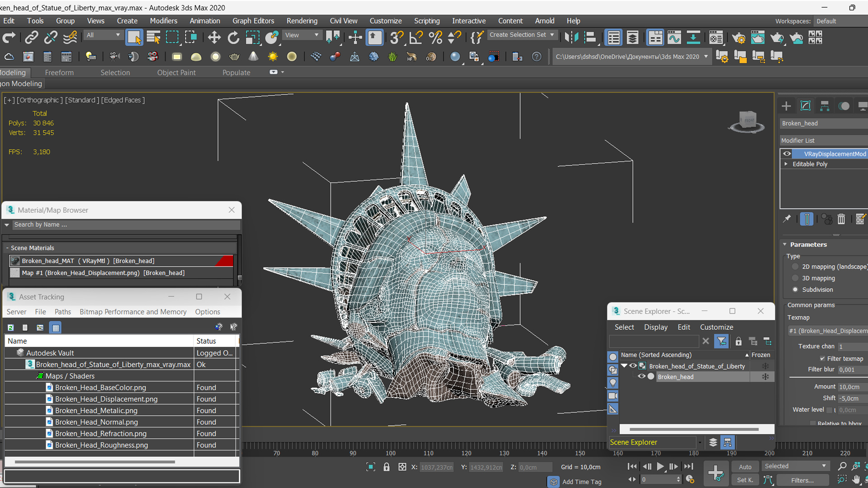Collapse the Parameters rollout
The image size is (868, 488).
785,244
